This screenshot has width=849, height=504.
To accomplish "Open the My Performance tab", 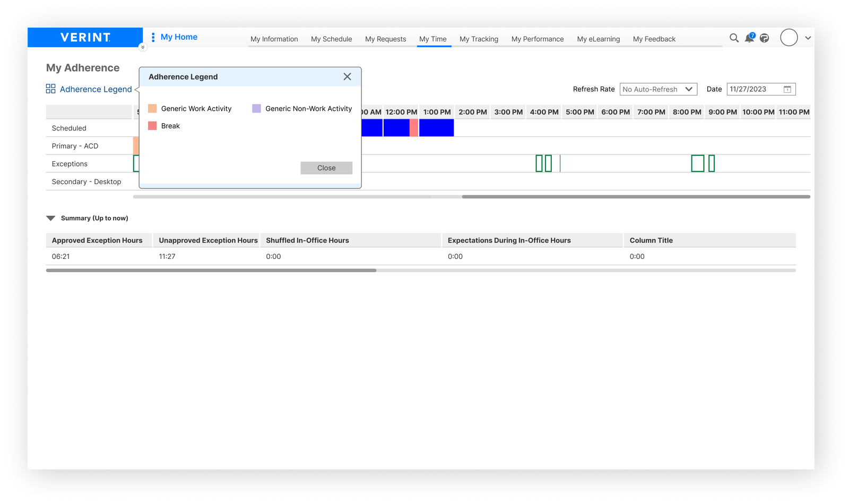I will (537, 39).
